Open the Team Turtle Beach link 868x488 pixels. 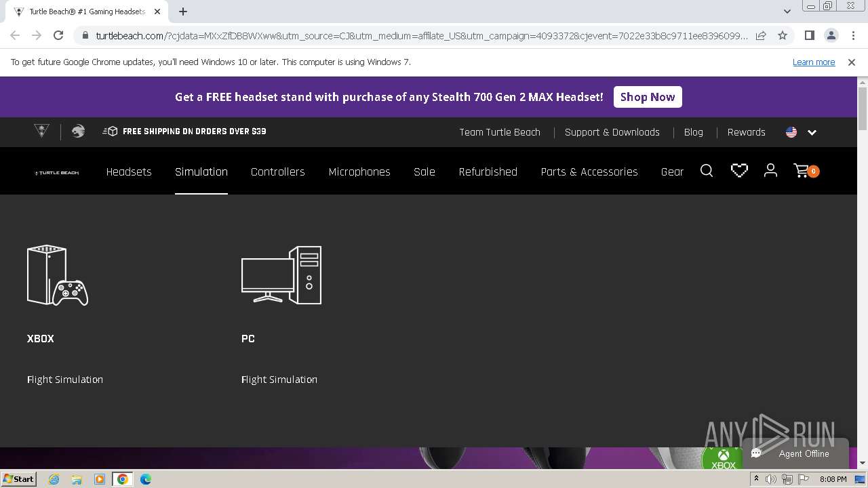[x=500, y=132]
